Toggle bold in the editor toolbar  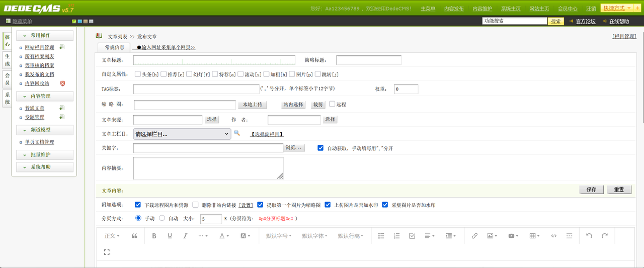coord(154,236)
